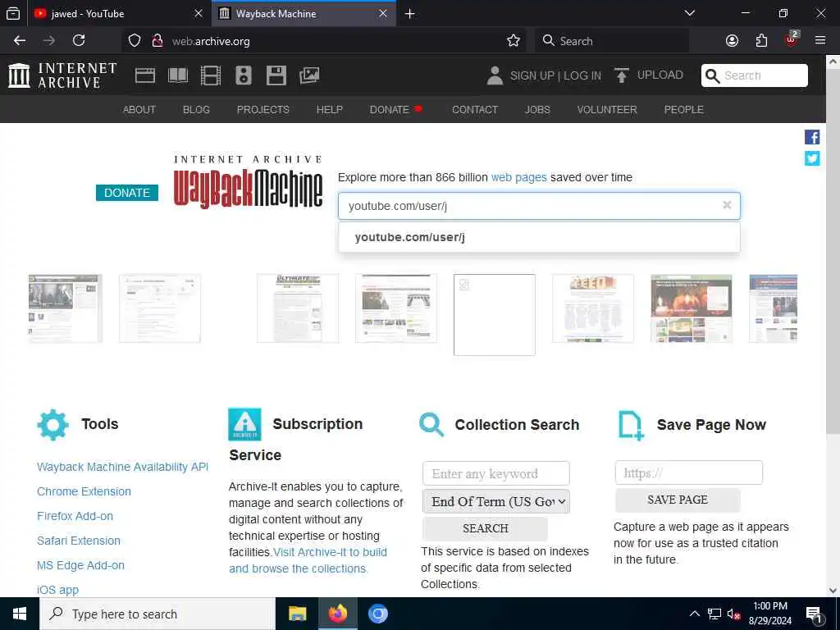This screenshot has width=840, height=630.
Task: Click the Upload arrow icon
Action: click(x=622, y=75)
